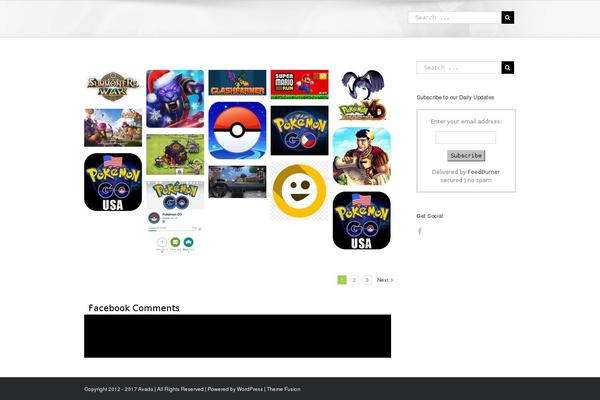Focus the sidebar search field
Viewport: 600px width, 400px height.
click(459, 68)
